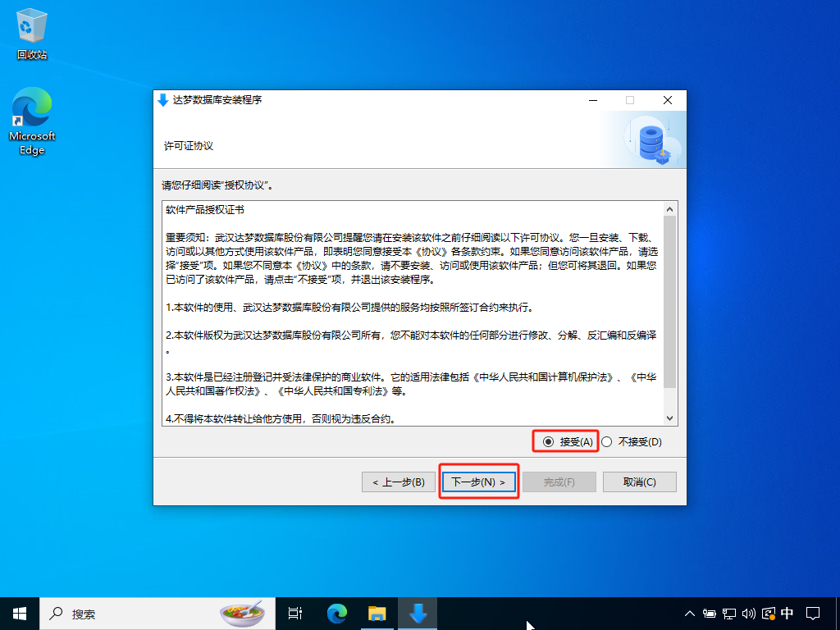Open File Explorer from the taskbar
840x630 pixels.
pos(377,614)
